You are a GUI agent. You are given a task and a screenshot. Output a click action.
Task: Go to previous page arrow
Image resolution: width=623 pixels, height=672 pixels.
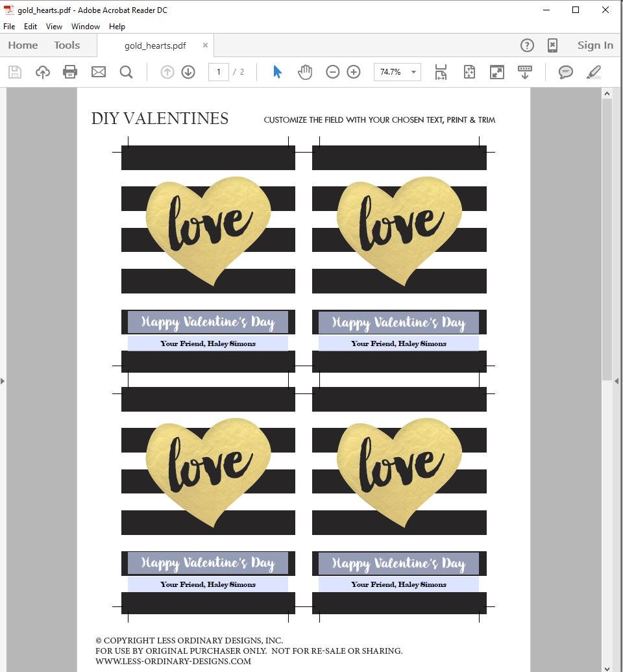pyautogui.click(x=167, y=72)
